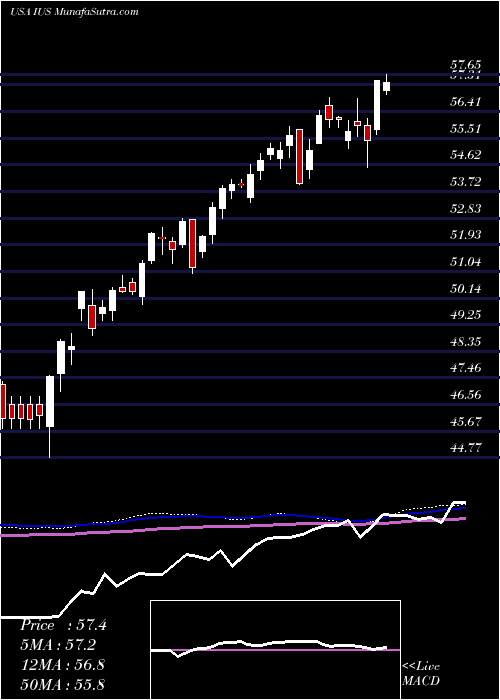Click inside the MACD inset chart
The height and width of the screenshot is (700, 500).
[x=275, y=650]
